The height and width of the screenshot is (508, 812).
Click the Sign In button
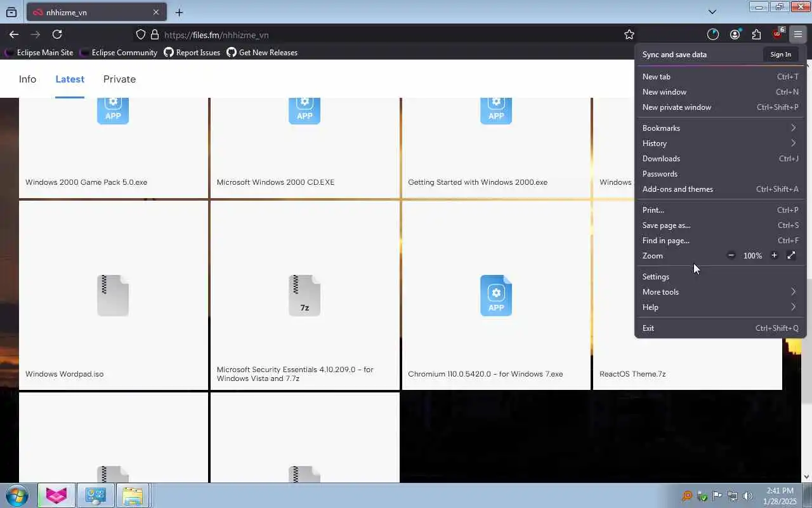pyautogui.click(x=780, y=54)
